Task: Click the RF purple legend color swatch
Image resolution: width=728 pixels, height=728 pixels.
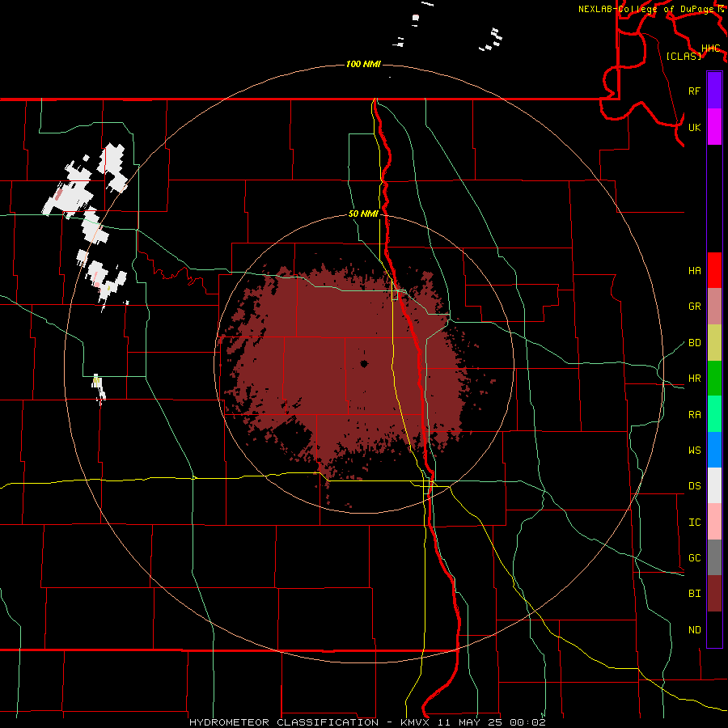Action: tap(714, 91)
